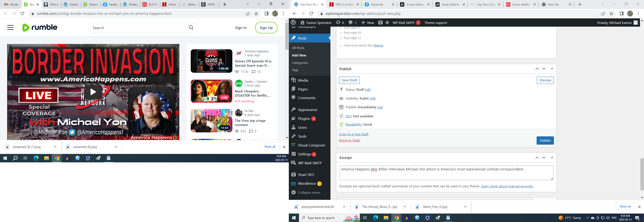Open Microsoft Edge from the right taskbar
The width and height of the screenshot is (644, 222).
point(375,218)
